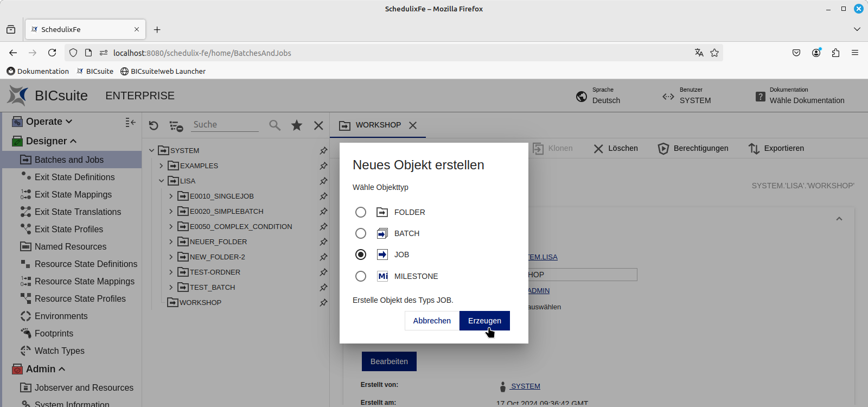This screenshot has height=407, width=868.
Task: Cancel with the Abbrechen button
Action: [x=432, y=321]
